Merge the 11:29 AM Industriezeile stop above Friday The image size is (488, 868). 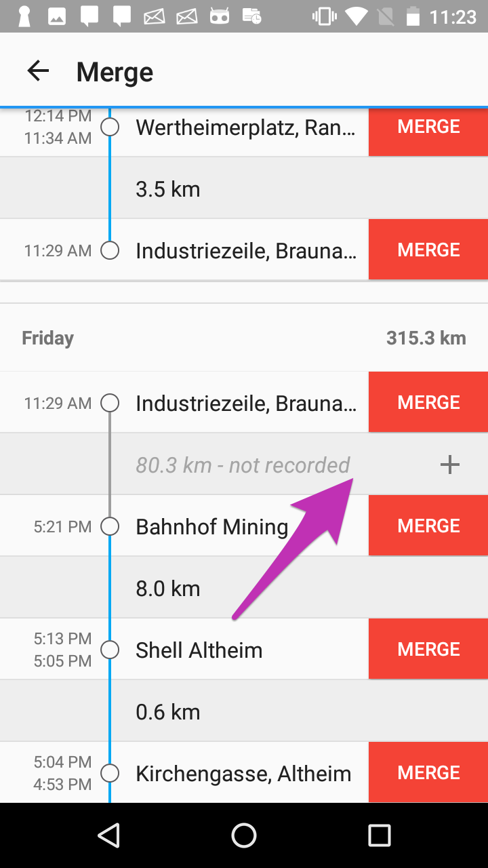[x=428, y=250]
